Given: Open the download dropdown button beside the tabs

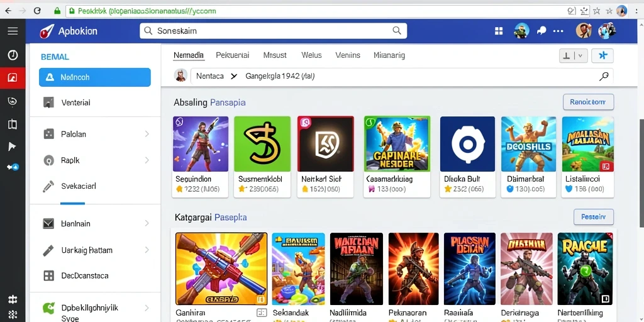Looking at the screenshot, I should 574,55.
